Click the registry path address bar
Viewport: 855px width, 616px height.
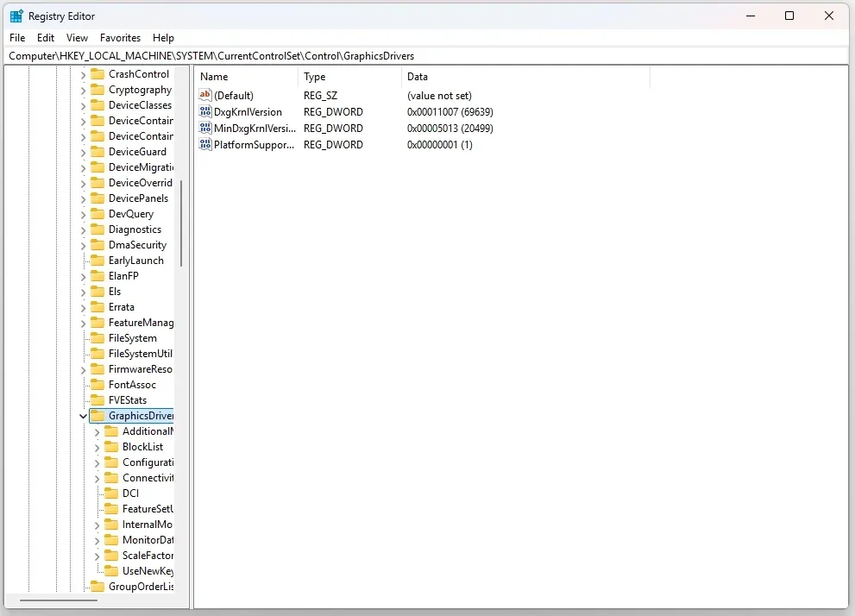(427, 55)
